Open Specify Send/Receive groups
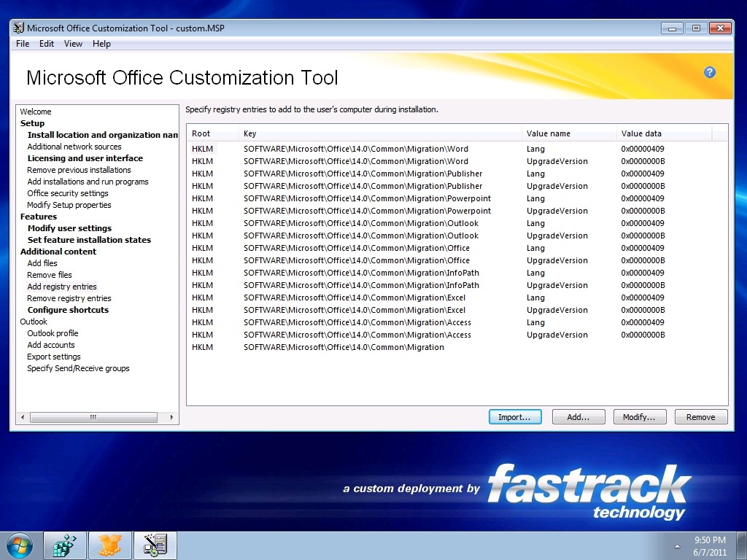This screenshot has width=747, height=560. [78, 368]
